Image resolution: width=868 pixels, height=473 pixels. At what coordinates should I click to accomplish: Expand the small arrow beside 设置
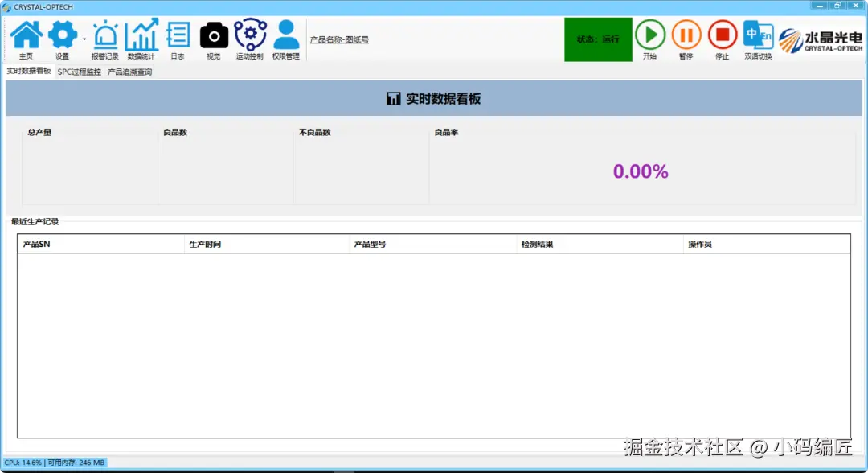[84, 39]
